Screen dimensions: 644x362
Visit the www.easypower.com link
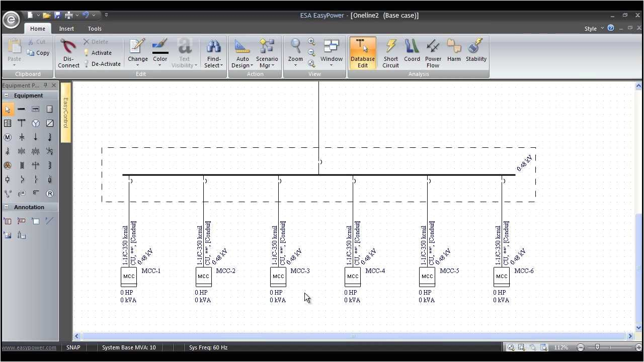(x=30, y=347)
